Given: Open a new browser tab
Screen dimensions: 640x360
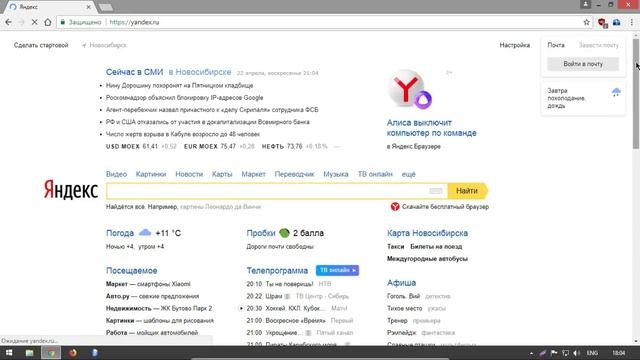Looking at the screenshot, I should (x=106, y=7).
